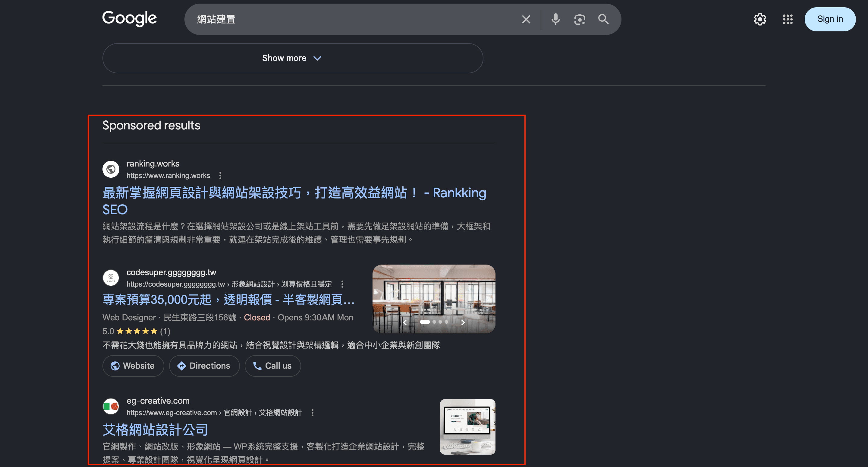
Task: Open the three-dot menu beside ranking.works URL
Action: (x=220, y=175)
